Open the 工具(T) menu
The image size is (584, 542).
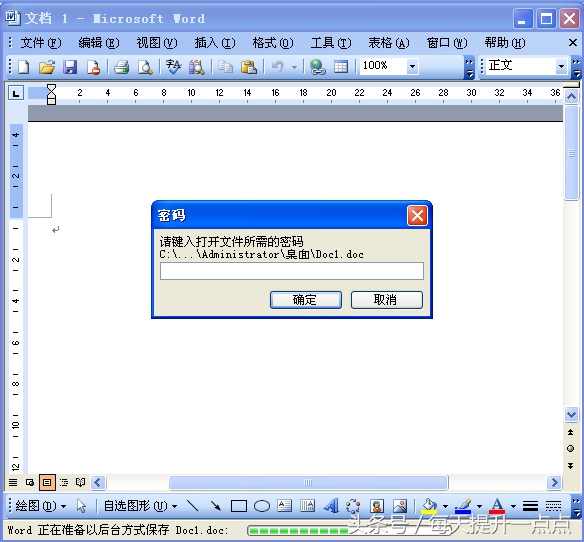[x=331, y=43]
